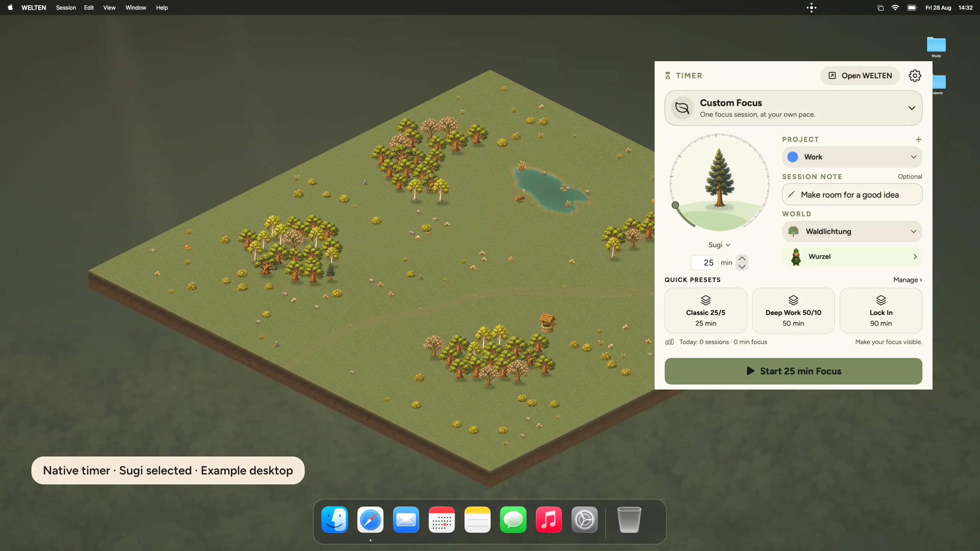This screenshot has height=551, width=980.
Task: Open Messages from the dock
Action: coord(513,520)
